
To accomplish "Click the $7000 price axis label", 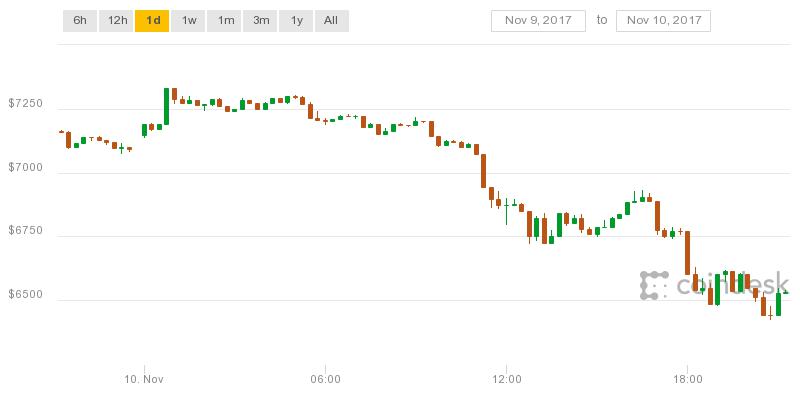I will pos(24,168).
